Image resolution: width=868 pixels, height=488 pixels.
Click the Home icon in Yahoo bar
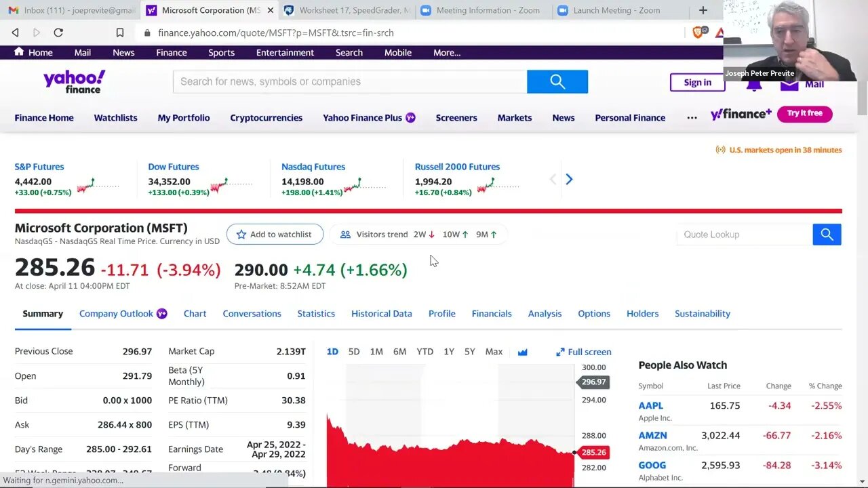click(19, 52)
